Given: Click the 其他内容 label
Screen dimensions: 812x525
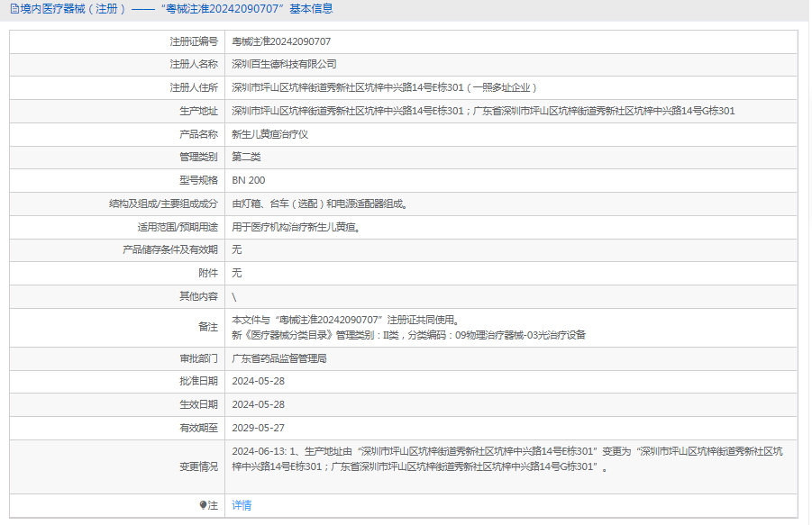Looking at the screenshot, I should pos(199,296).
